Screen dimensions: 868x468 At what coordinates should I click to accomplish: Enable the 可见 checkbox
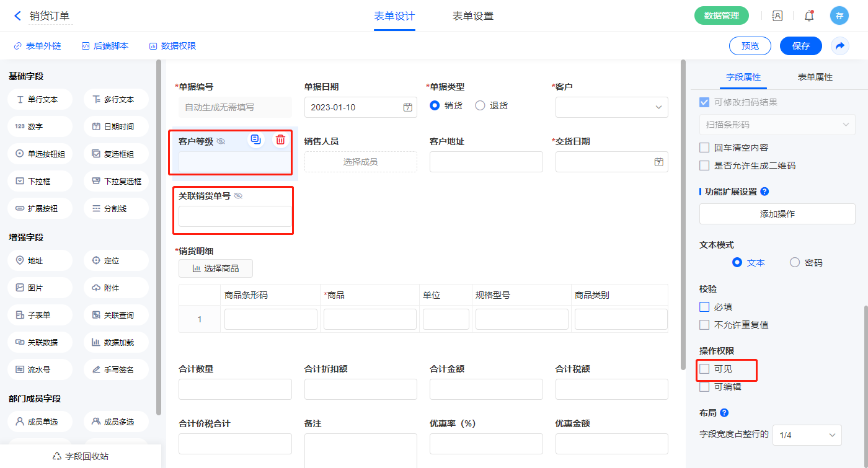tap(704, 369)
